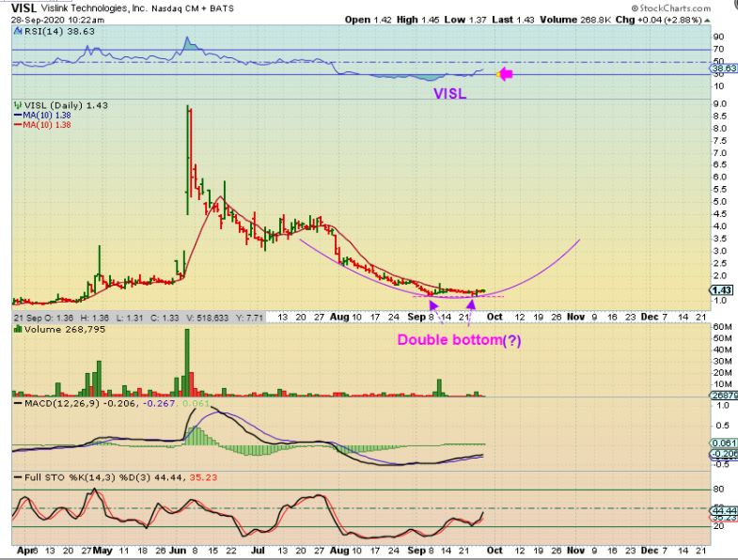This screenshot has height=560, width=738.
Task: Click the blue MA(10) legend line marker
Action: tap(19, 116)
